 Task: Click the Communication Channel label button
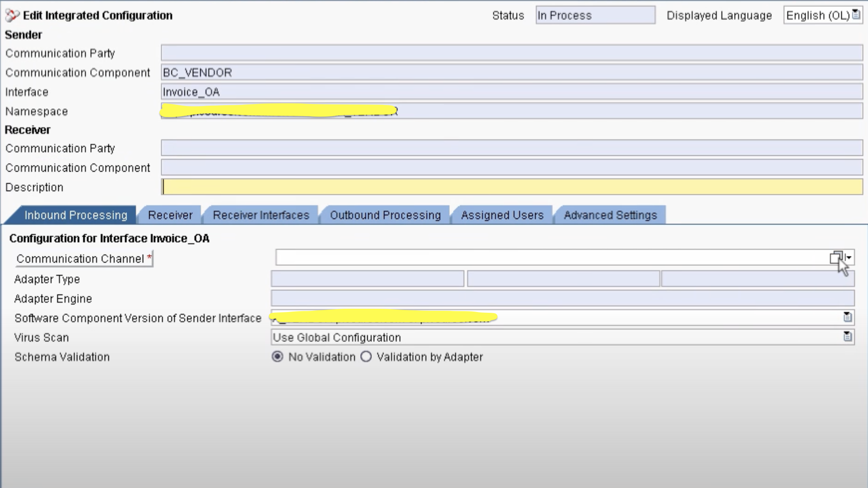pyautogui.click(x=84, y=259)
